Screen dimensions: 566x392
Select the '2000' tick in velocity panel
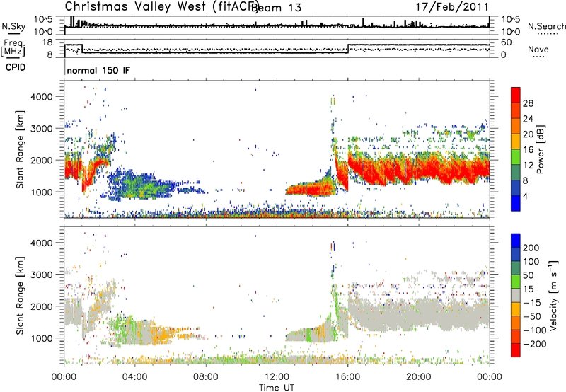pyautogui.click(x=42, y=306)
